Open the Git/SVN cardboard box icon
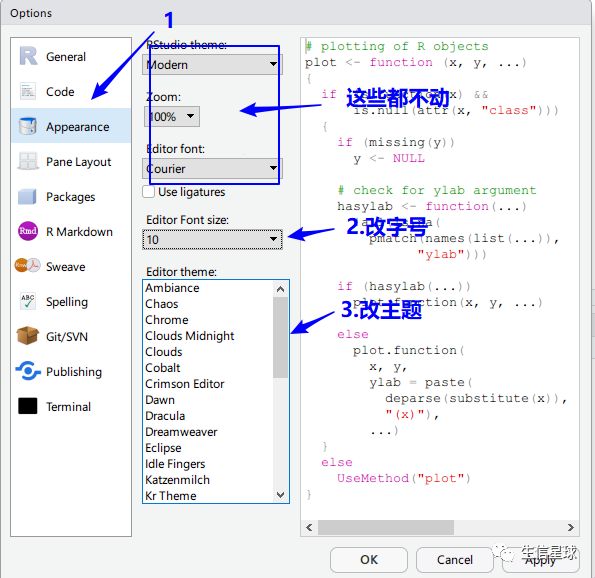595x578 pixels. tap(27, 336)
